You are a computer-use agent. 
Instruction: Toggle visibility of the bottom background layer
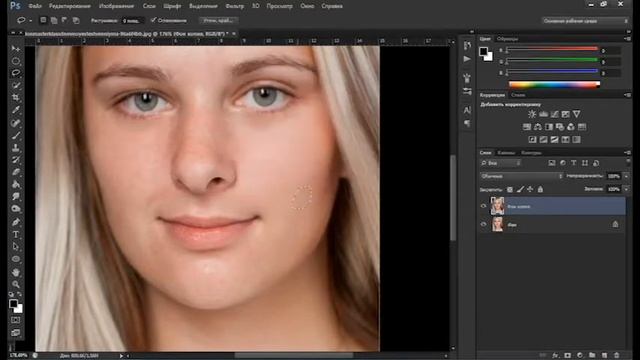tap(483, 224)
